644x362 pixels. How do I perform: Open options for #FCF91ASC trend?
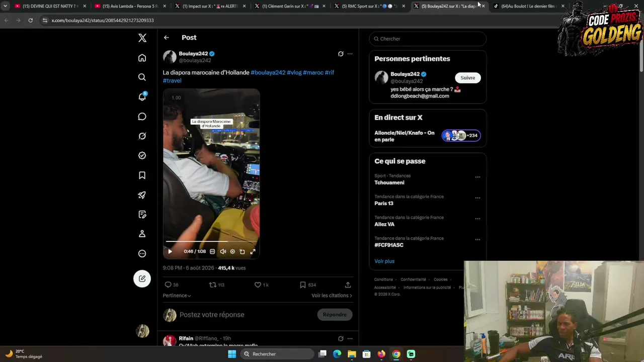tap(478, 239)
